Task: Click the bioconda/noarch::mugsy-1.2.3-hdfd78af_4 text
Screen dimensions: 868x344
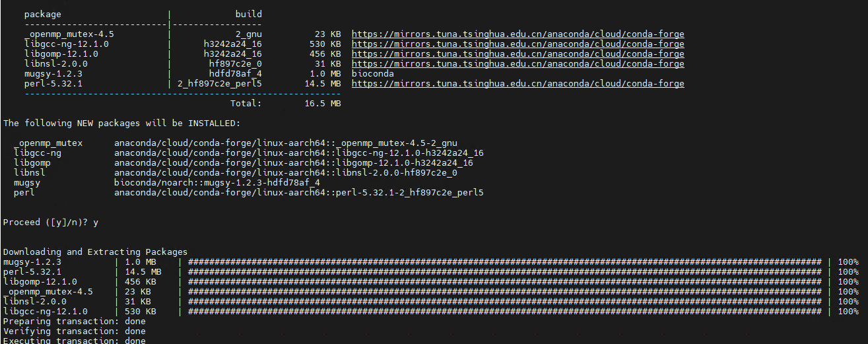Action: point(217,182)
